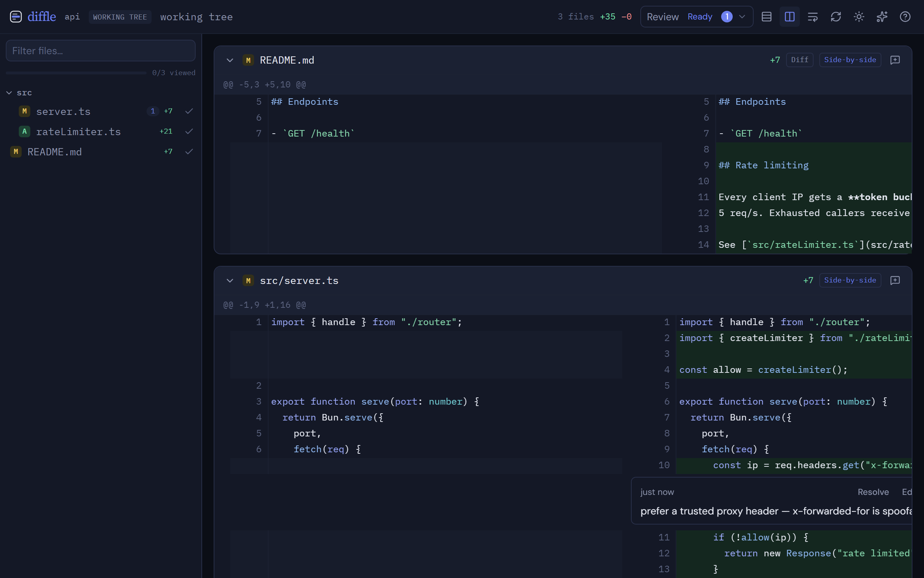Screen dimensions: 924x578
Task: Click added badge beside rateLimiter.ts
Action: pyautogui.click(x=25, y=131)
